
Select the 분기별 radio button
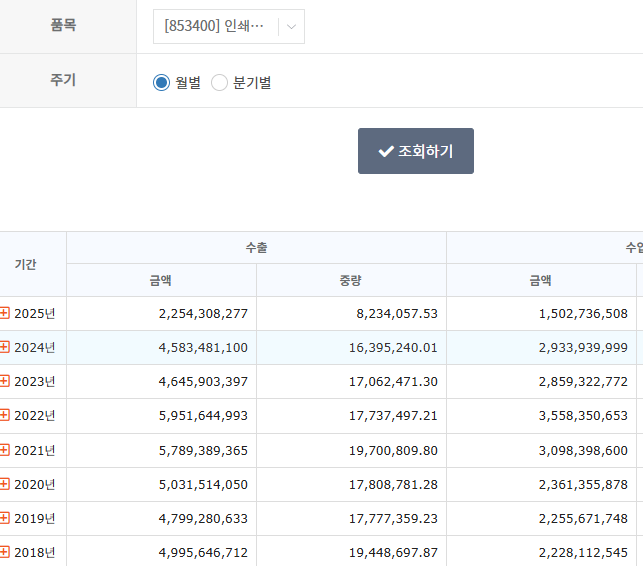point(220,83)
